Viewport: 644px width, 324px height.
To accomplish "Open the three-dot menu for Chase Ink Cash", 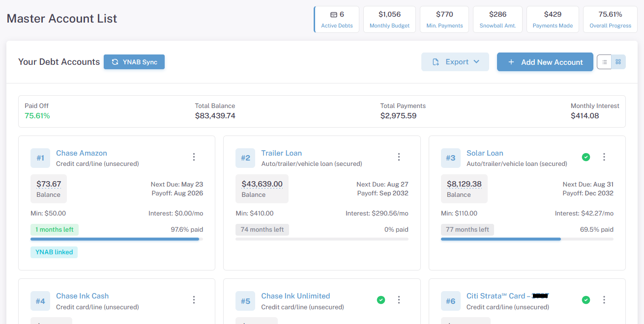I will (194, 300).
